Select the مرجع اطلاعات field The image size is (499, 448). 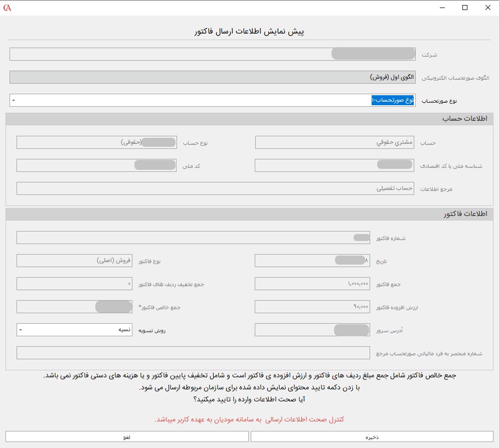click(215, 188)
